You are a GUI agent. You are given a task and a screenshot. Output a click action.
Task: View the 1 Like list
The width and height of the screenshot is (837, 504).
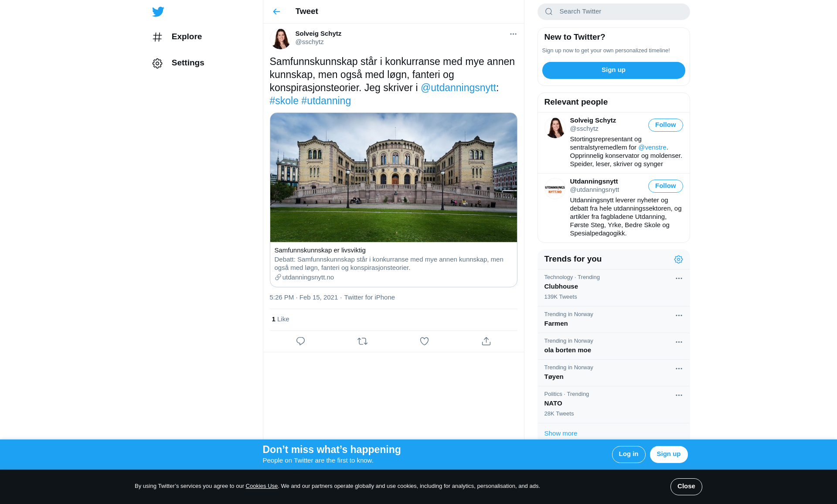coord(280,319)
